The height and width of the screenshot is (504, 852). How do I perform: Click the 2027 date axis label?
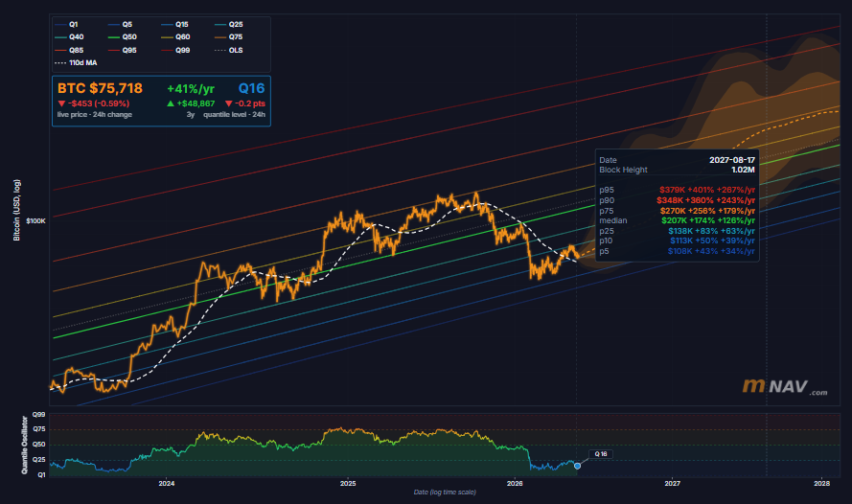pyautogui.click(x=672, y=483)
